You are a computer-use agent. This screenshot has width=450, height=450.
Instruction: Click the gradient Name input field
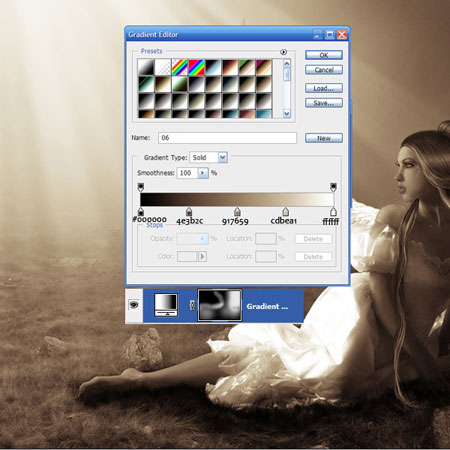pyautogui.click(x=227, y=138)
